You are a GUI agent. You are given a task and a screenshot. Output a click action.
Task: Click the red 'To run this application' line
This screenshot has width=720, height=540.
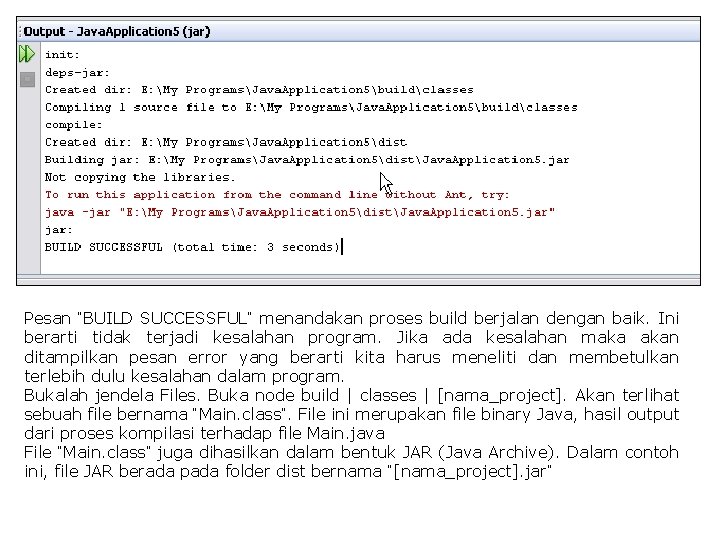coord(277,195)
